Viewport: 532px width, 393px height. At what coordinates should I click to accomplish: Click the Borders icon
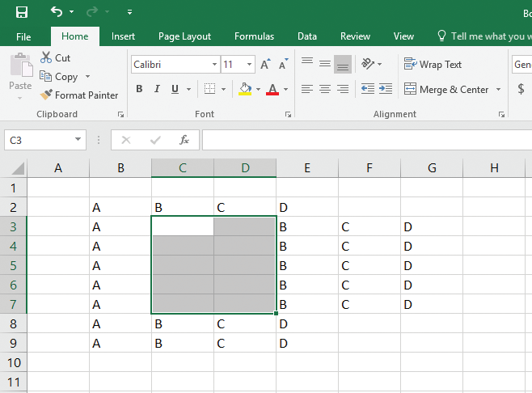click(209, 89)
